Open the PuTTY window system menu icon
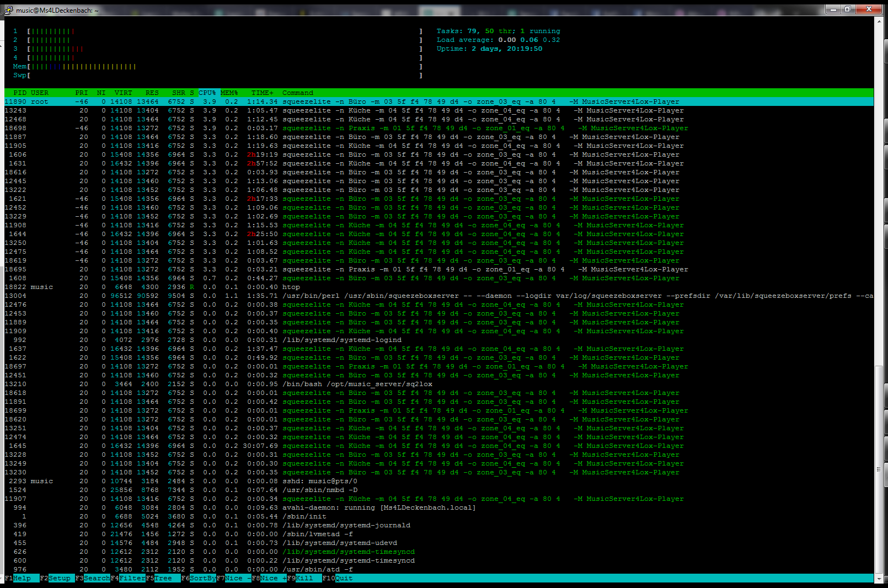The width and height of the screenshot is (888, 588). (x=9, y=10)
